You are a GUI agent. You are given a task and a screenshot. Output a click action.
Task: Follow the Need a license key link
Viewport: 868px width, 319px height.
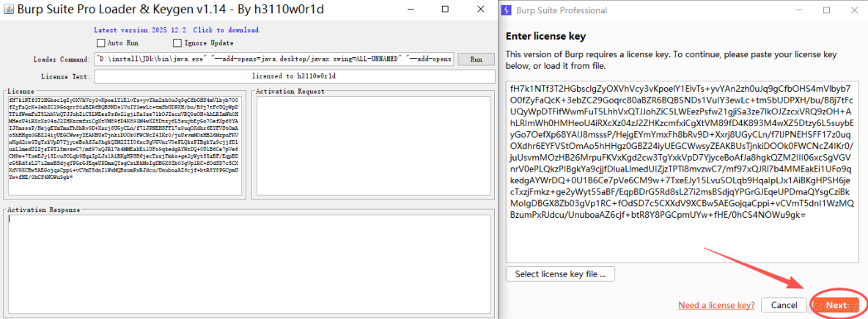(x=716, y=305)
